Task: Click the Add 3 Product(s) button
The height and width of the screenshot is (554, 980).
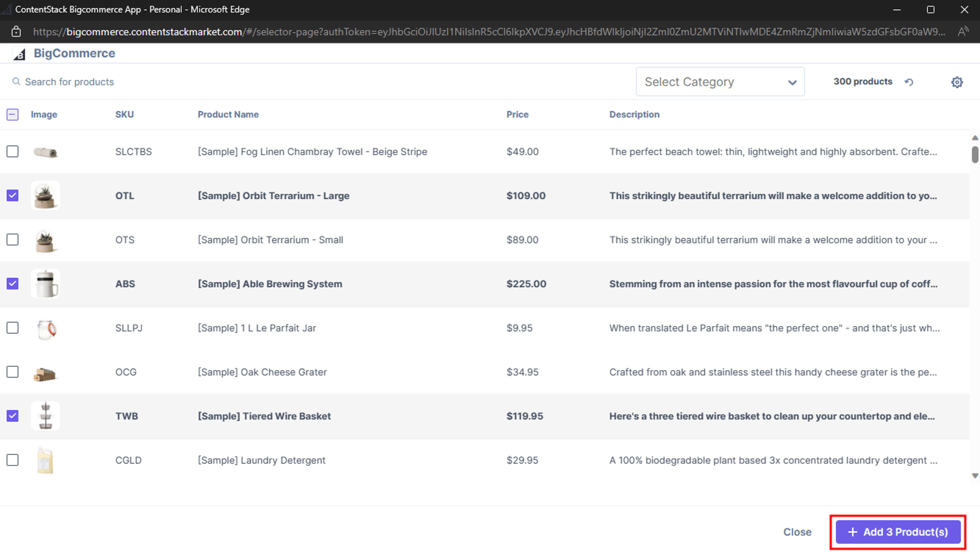Action: [x=898, y=532]
